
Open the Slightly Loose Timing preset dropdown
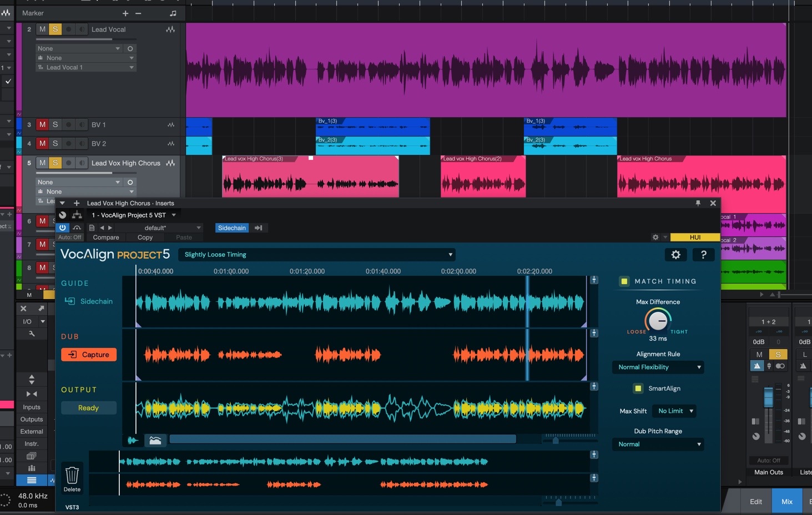(x=317, y=255)
